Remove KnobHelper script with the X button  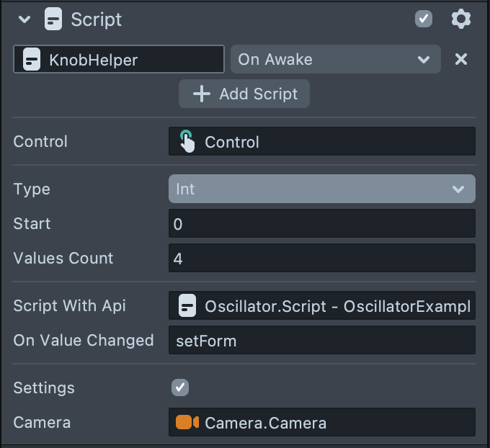(461, 60)
